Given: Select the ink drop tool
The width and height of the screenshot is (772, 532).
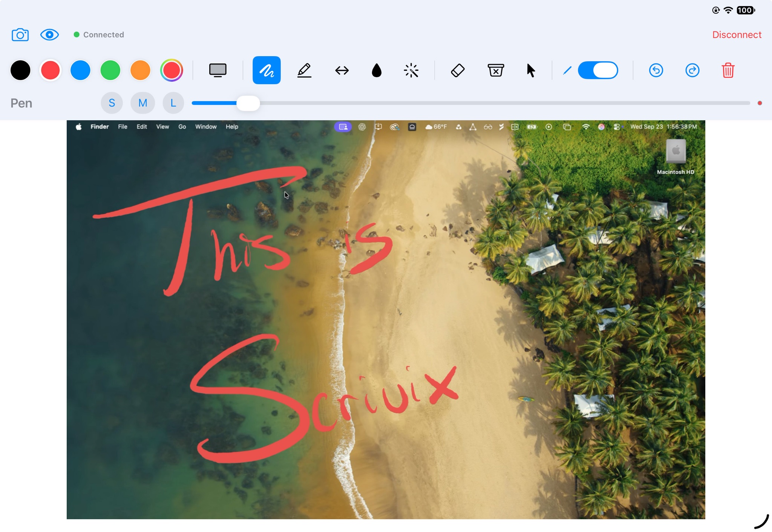Looking at the screenshot, I should [x=377, y=70].
